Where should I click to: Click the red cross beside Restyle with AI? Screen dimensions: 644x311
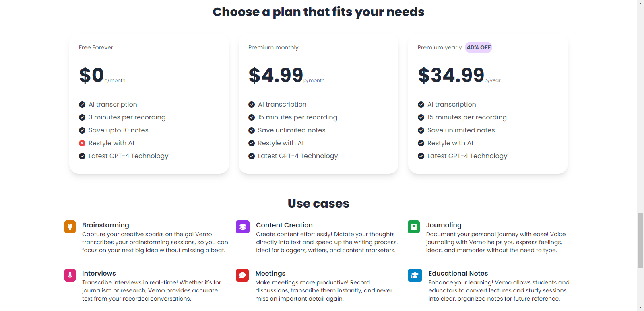(x=82, y=143)
